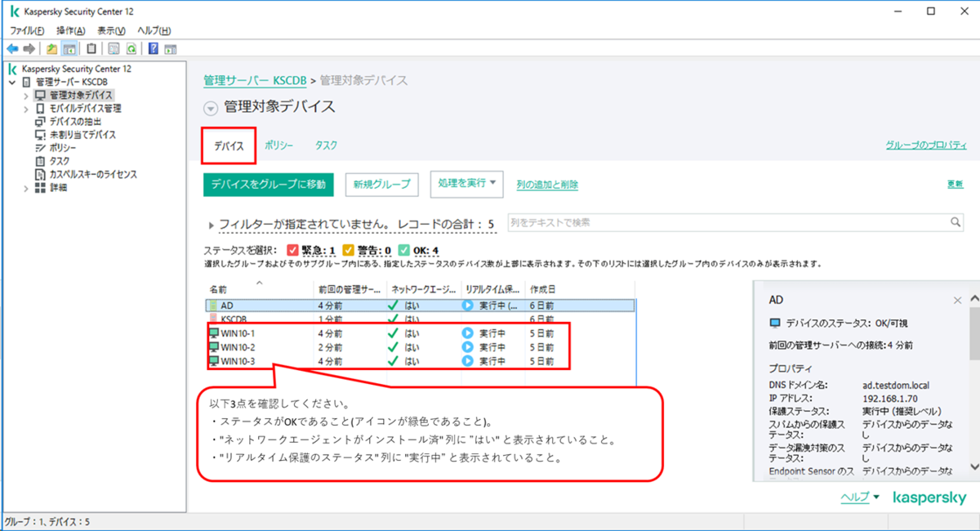Open the グループのプロパティ link

928,145
